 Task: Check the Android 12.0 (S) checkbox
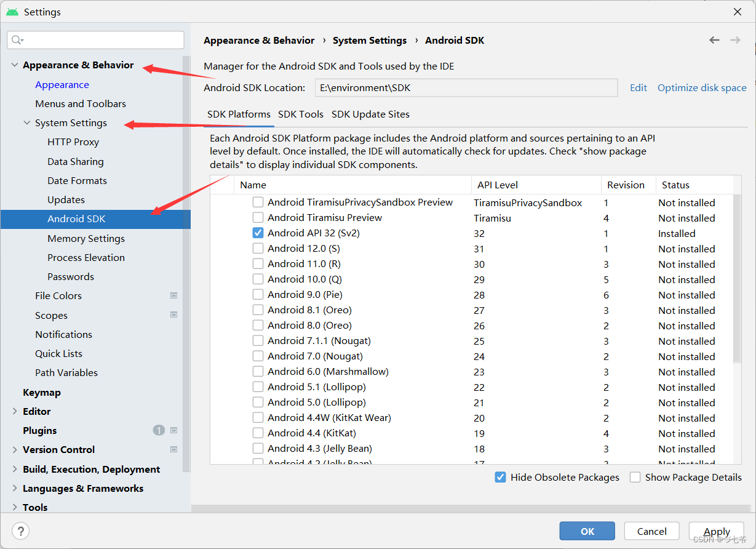(258, 248)
